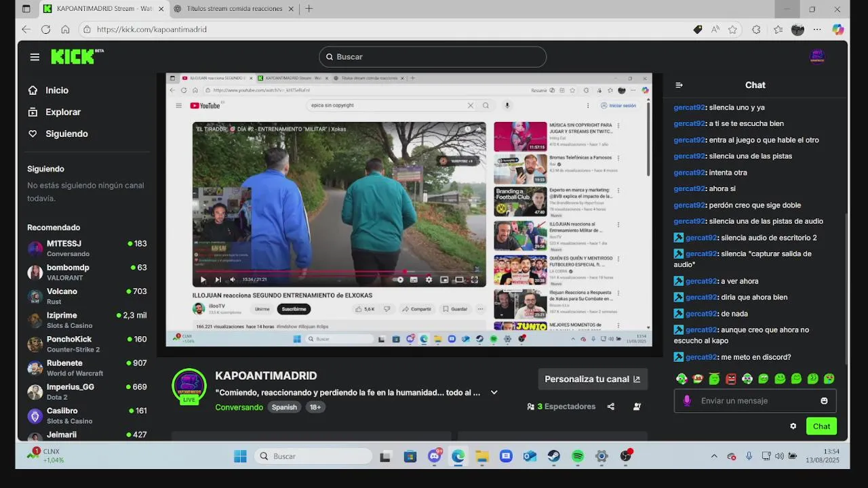Open the Edge profile picture

(797, 29)
